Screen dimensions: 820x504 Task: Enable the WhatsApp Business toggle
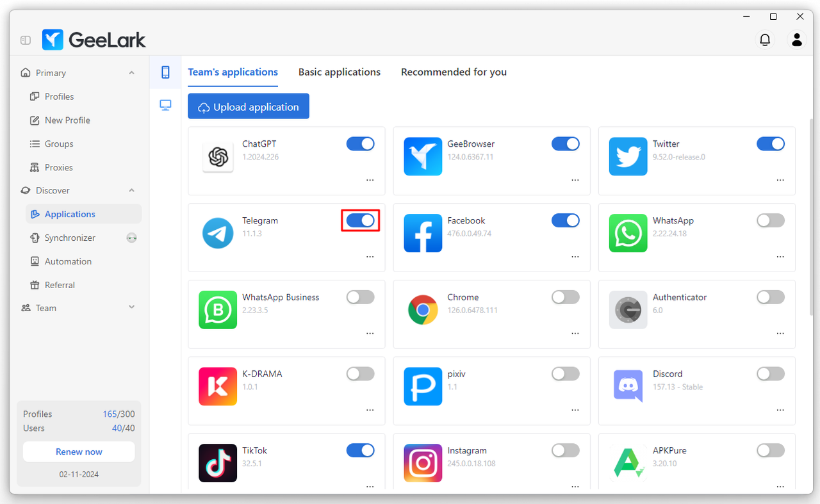click(x=360, y=297)
